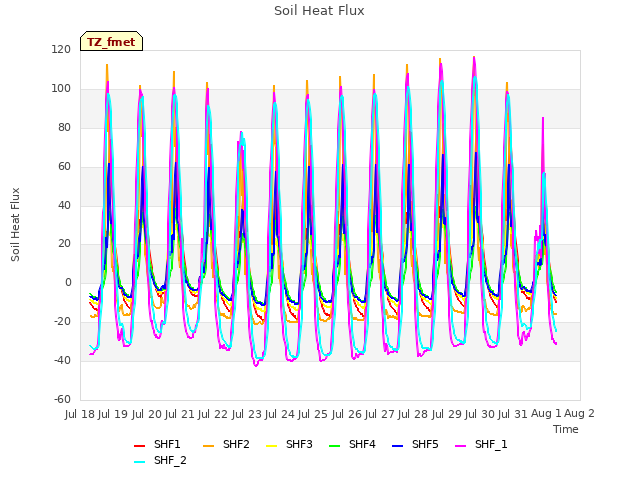
Task: Click the Time axis title
Action: [566, 429]
